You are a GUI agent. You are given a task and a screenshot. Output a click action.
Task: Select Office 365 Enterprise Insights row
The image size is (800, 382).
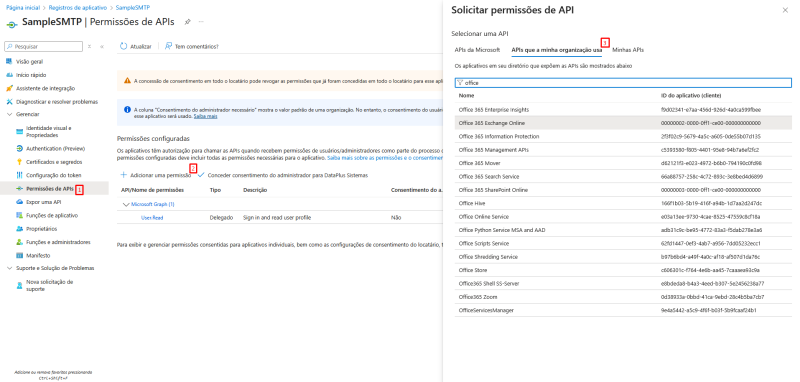click(x=623, y=110)
